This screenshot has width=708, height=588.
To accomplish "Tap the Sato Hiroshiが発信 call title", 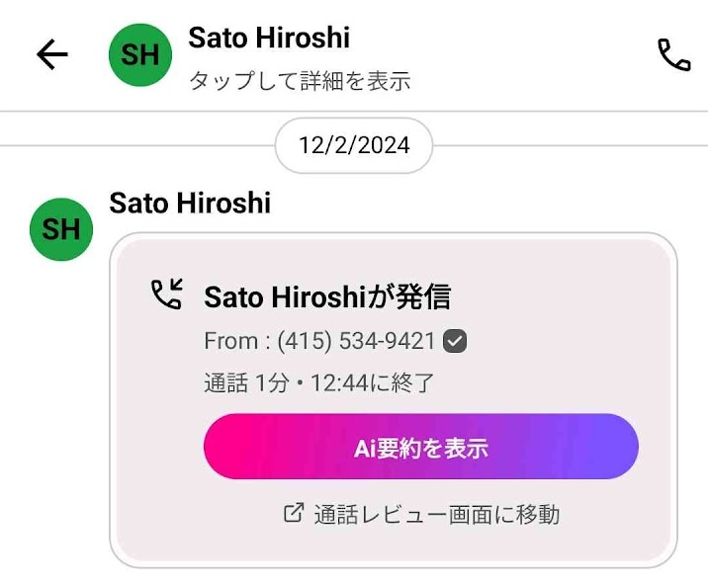I will tap(327, 296).
